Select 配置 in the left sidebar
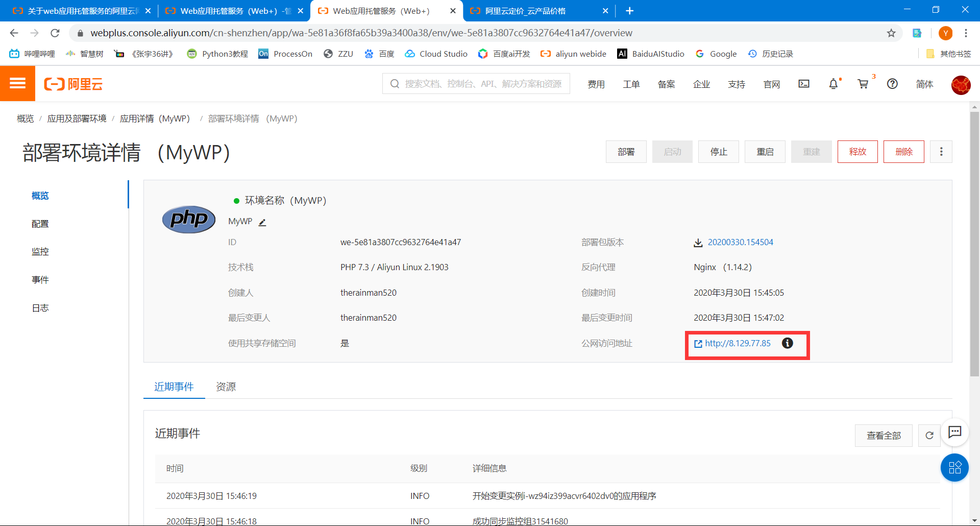 pyautogui.click(x=40, y=224)
